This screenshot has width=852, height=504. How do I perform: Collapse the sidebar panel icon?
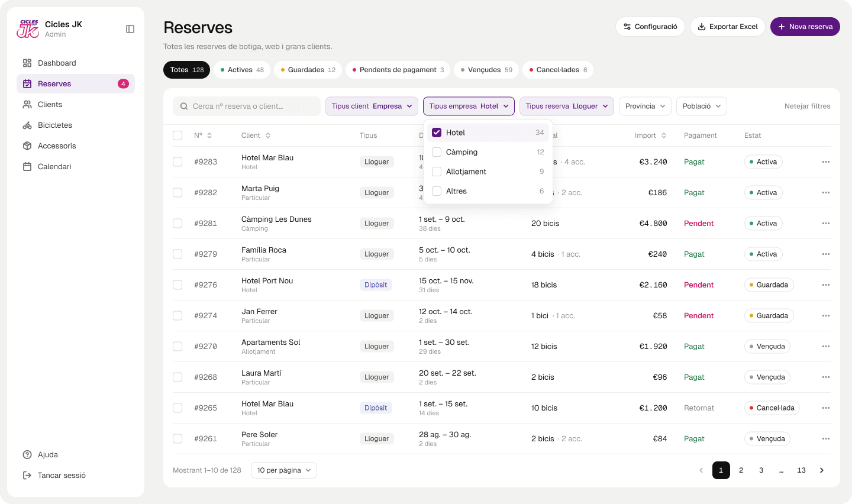click(x=130, y=29)
